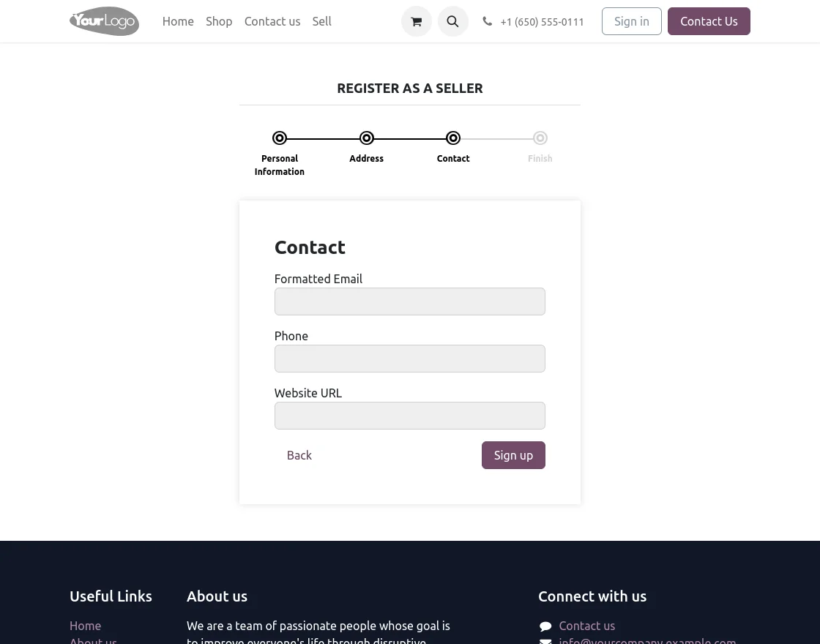Screen dimensions: 820x644
Task: Click the About us footer link
Action: (93, 640)
